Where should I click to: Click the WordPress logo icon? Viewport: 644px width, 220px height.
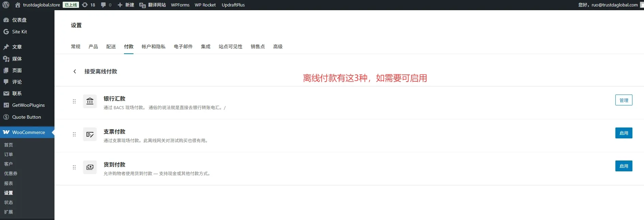pos(6,5)
